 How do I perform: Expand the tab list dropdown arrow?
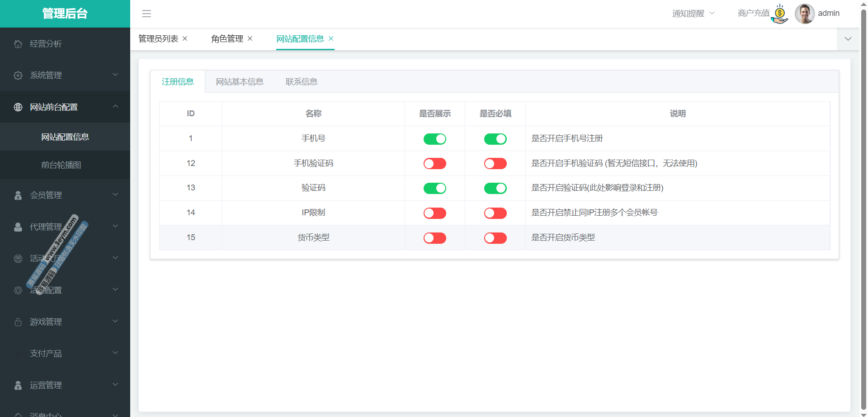[x=848, y=39]
